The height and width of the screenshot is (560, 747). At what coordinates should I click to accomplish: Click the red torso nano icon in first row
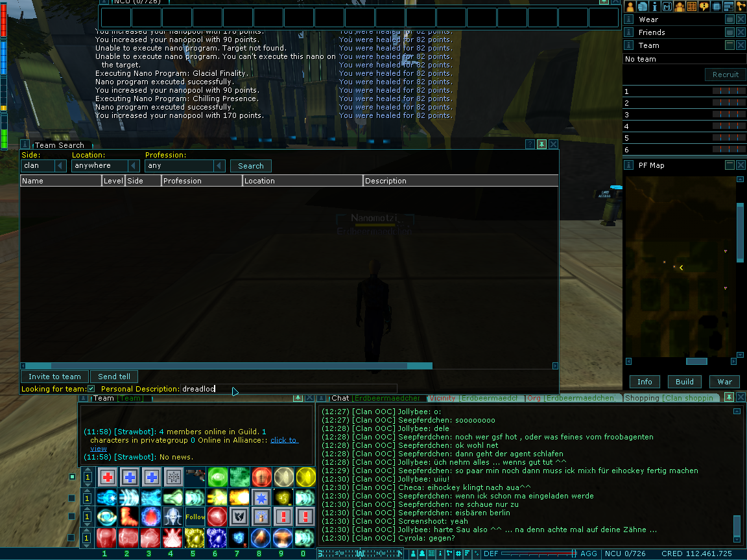[x=261, y=476]
